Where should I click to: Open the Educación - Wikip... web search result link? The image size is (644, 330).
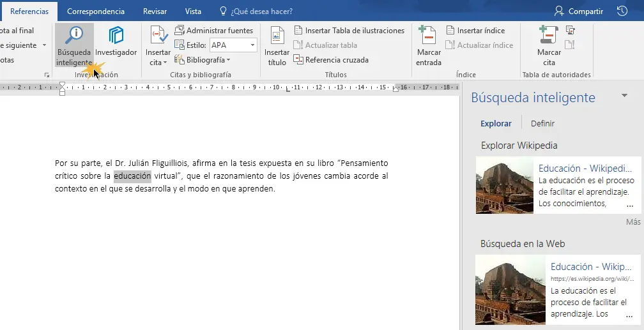591,266
